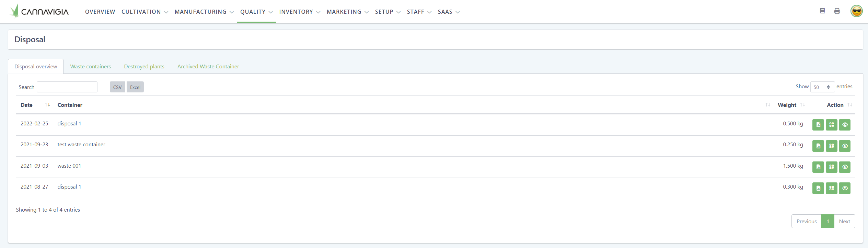Open the Archived Waste Container tab

pyautogui.click(x=208, y=67)
